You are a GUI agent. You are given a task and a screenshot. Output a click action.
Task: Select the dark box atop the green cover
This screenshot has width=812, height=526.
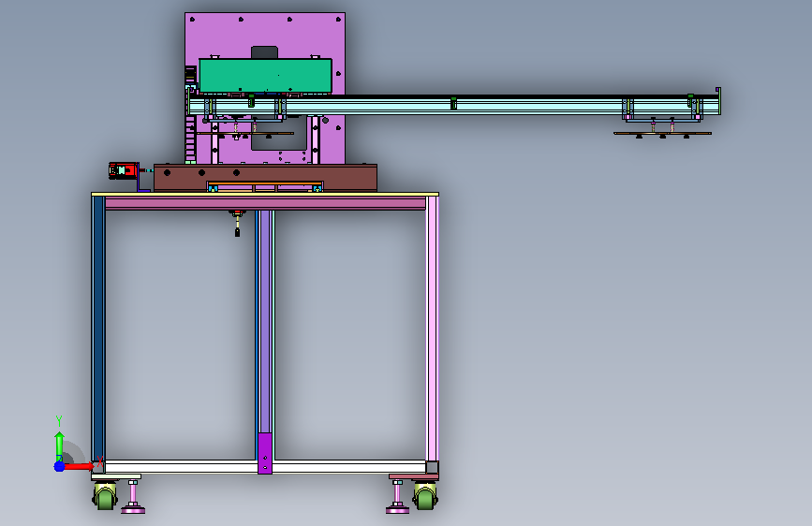[x=265, y=52]
